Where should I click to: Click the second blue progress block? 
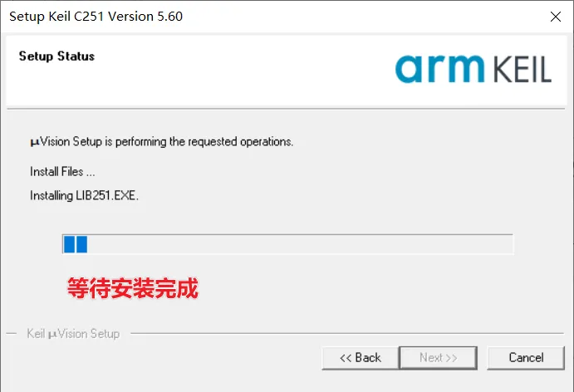pyautogui.click(x=81, y=244)
